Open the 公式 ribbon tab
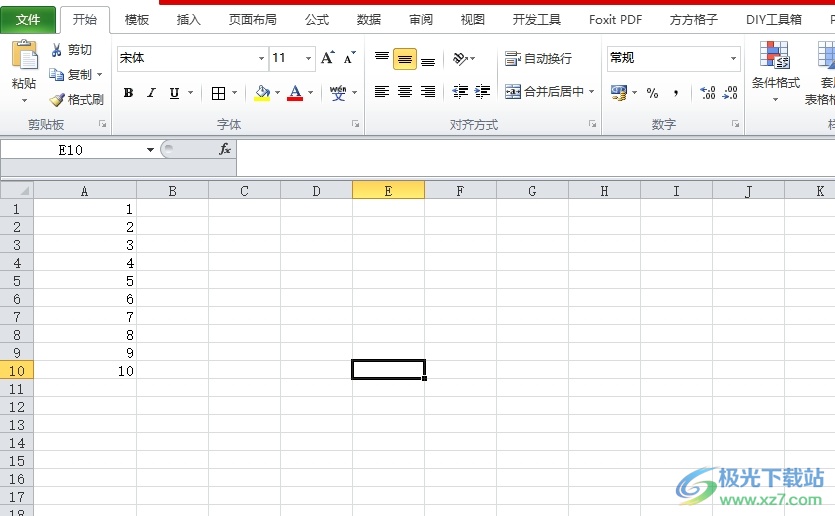Screen dimensions: 835x516 point(316,19)
